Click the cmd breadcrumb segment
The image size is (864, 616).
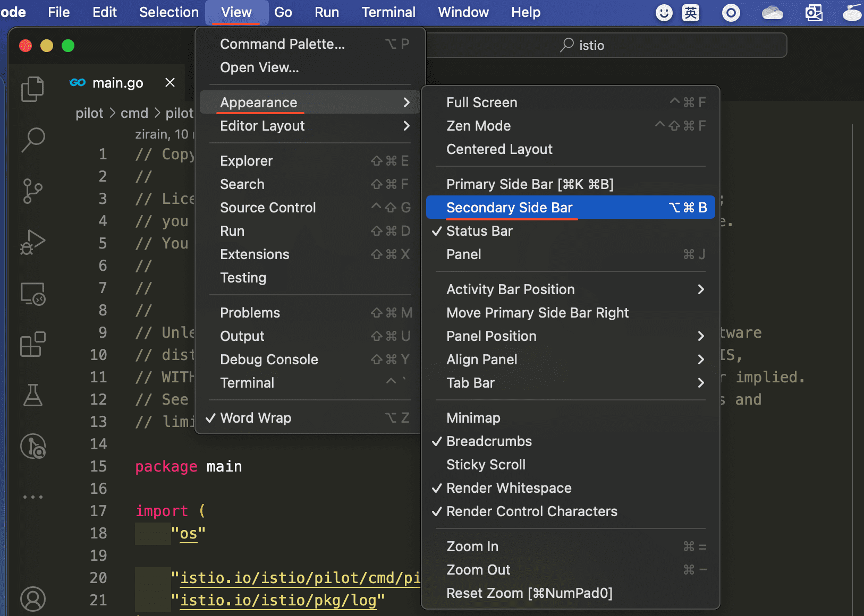coord(134,113)
